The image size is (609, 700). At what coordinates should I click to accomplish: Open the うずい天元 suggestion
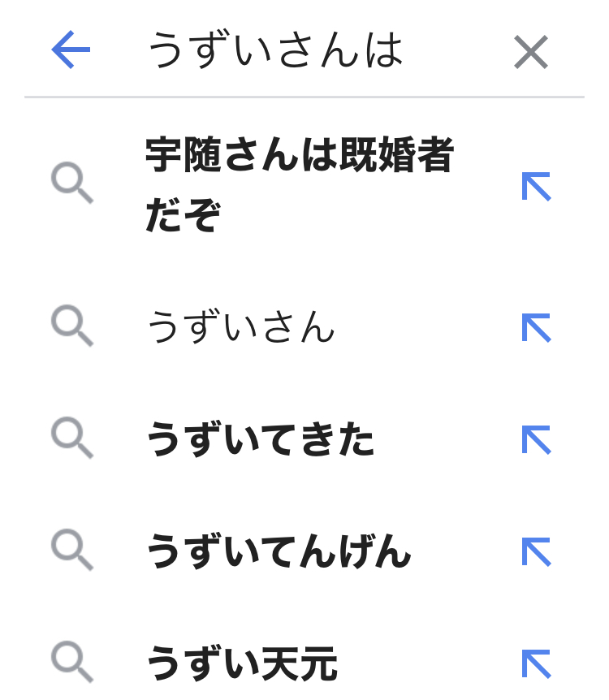click(242, 664)
